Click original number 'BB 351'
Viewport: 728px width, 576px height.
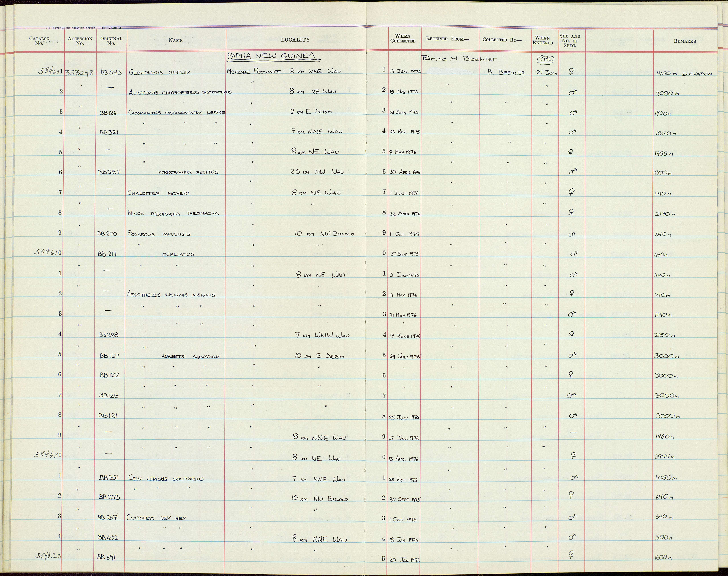(x=109, y=478)
